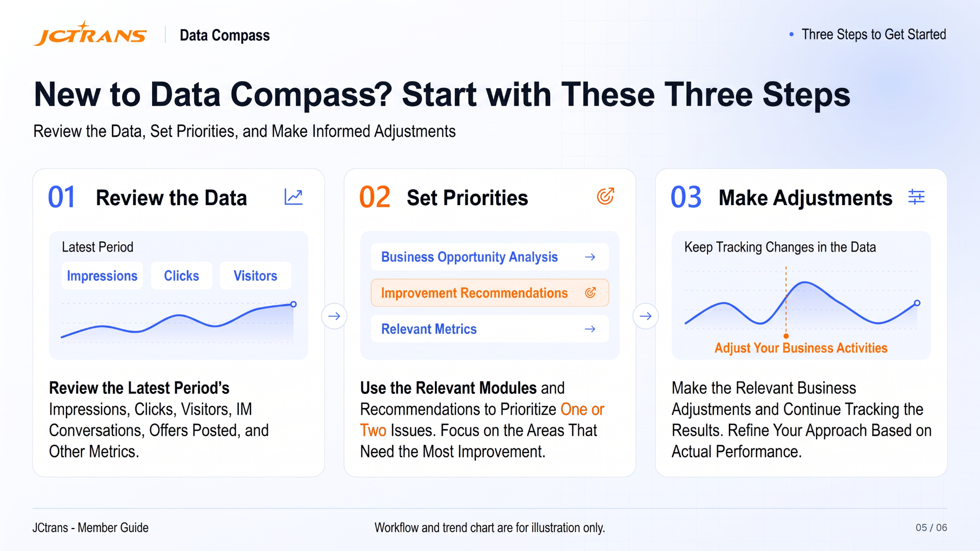Click the circular arrow between steps 02 and 03

(646, 316)
